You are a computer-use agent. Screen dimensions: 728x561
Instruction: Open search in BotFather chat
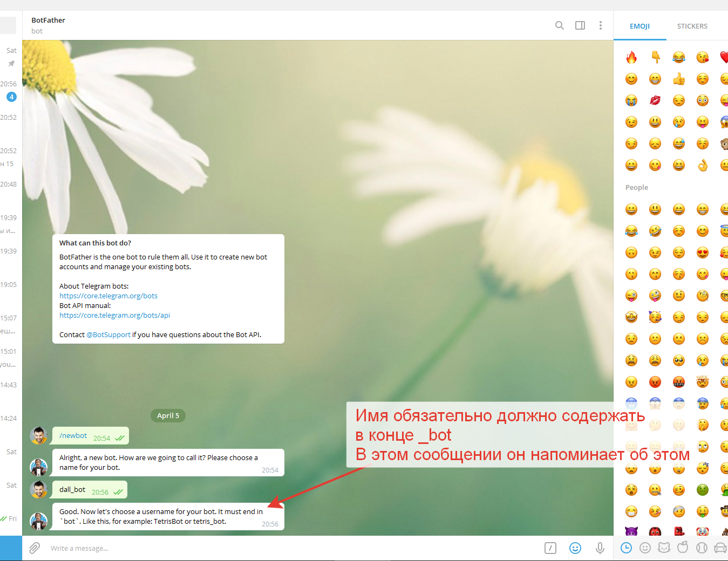[x=560, y=25]
